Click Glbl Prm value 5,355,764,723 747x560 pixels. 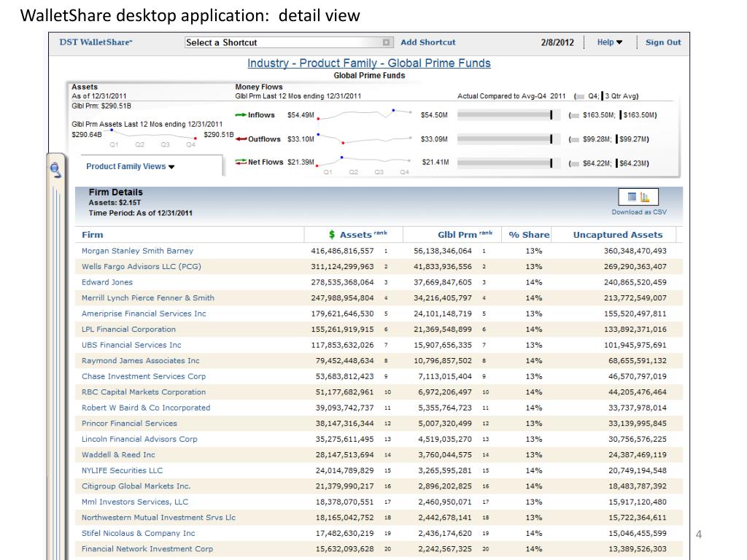445,408
